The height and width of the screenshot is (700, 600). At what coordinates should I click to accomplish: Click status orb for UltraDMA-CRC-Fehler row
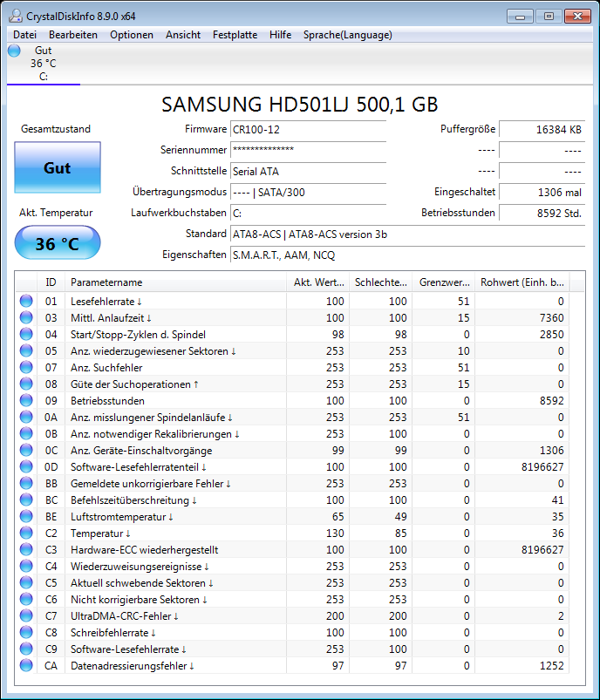pos(26,615)
